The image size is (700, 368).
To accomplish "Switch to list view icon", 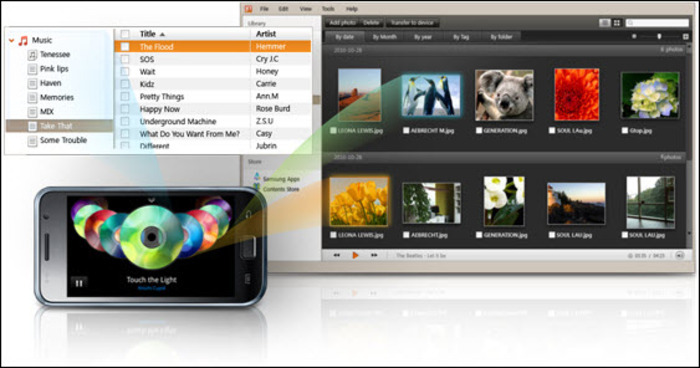I will click(x=604, y=23).
